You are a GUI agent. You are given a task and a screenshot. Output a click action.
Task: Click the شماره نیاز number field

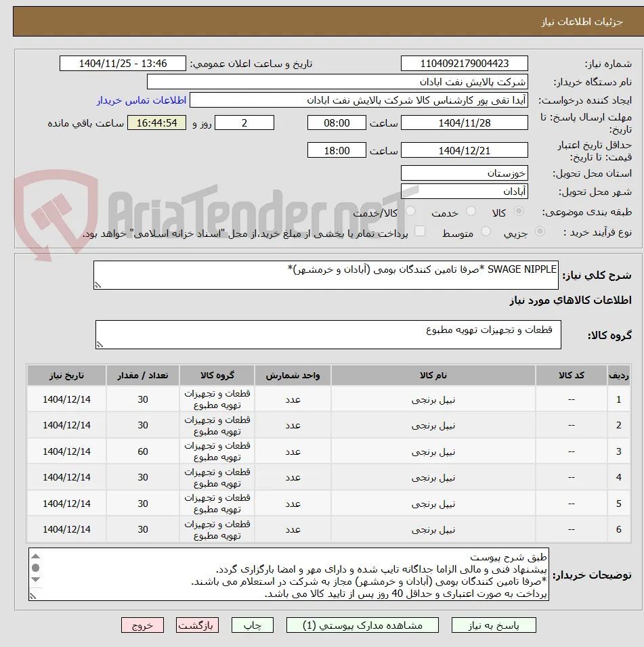(465, 64)
